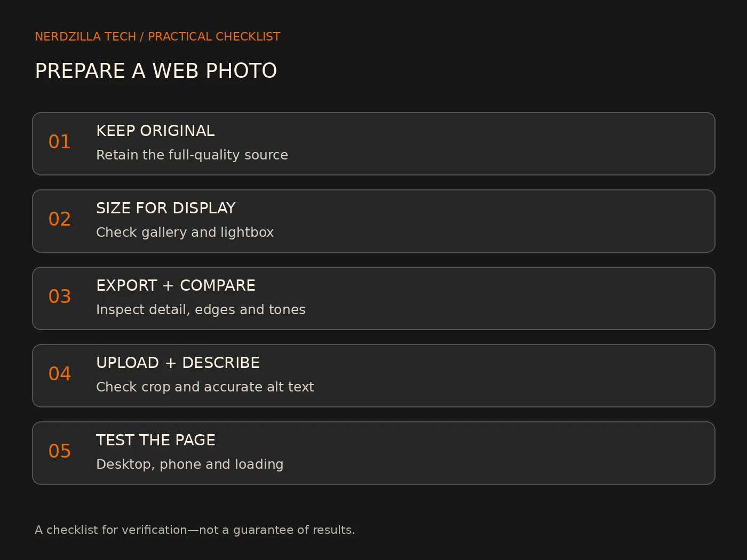Click the footer note about verification checklist
The height and width of the screenshot is (560, 747).
click(195, 530)
